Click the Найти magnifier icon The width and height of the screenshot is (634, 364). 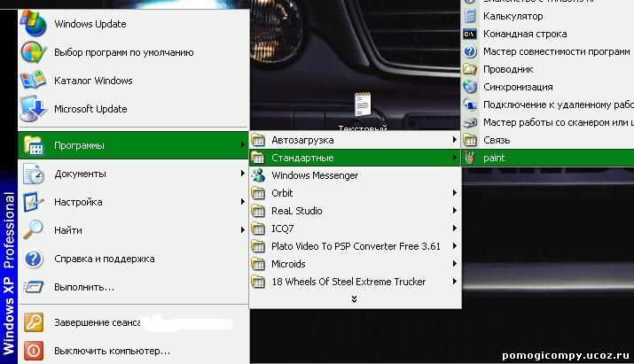coord(33,230)
